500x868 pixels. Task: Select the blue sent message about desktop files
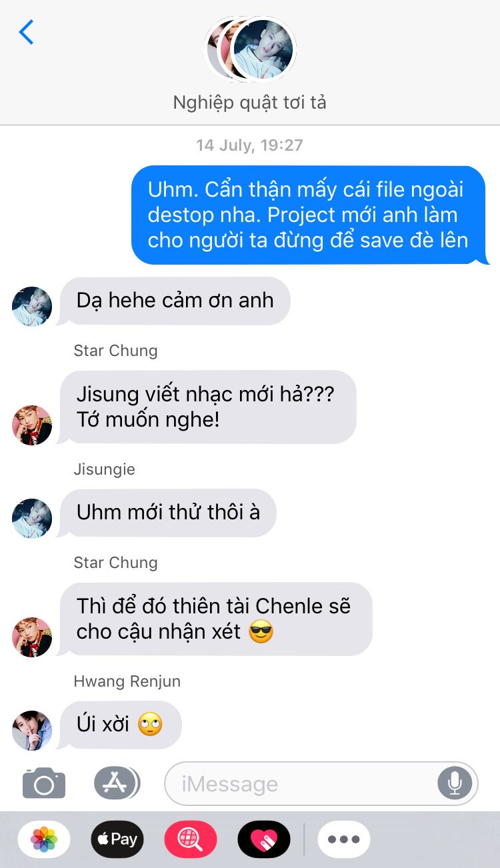(x=308, y=215)
